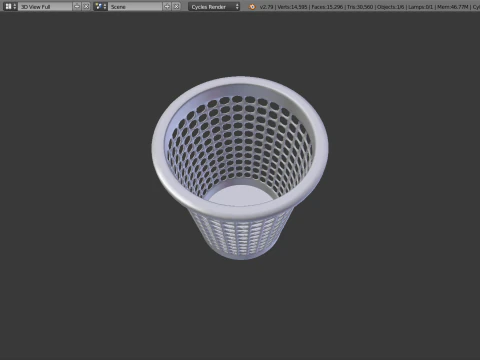480x360 pixels.
Task: Edit the 'Scene' name field
Action: tap(135, 6)
